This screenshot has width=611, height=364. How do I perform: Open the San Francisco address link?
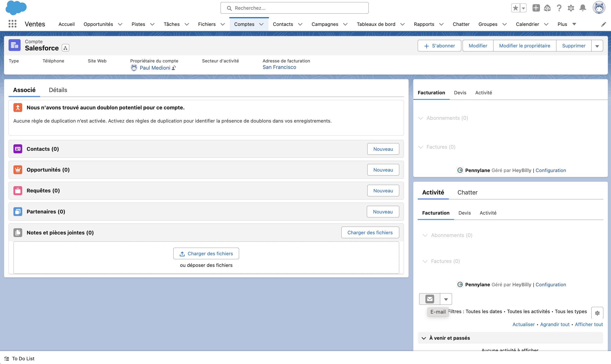coord(279,67)
